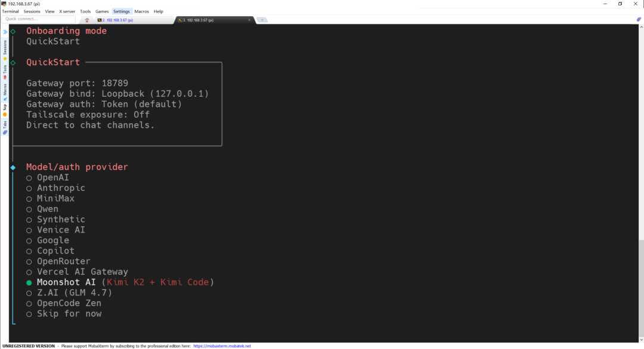644x349 pixels.
Task: Click the Gateway port: 18789 line
Action: coord(77,83)
